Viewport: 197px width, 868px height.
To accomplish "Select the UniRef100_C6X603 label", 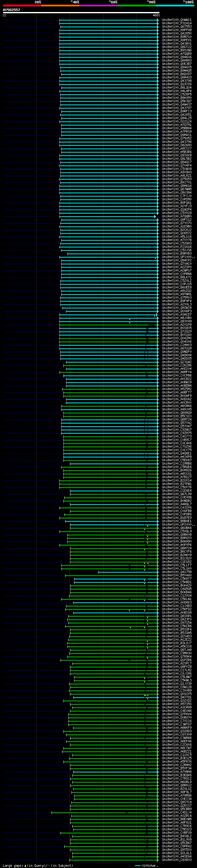I will [x=177, y=860].
